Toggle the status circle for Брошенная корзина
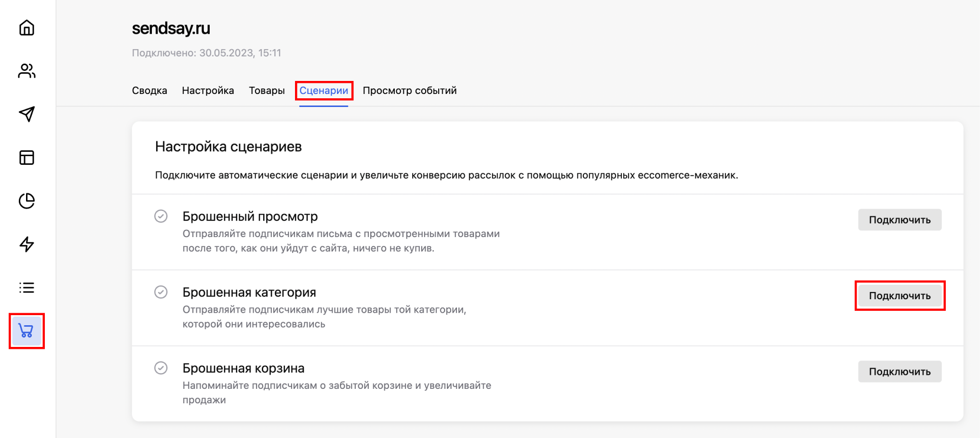This screenshot has height=438, width=980. 161,369
